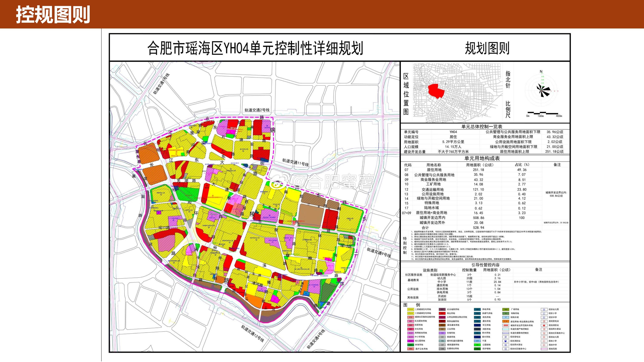Click the 14.15万人 population value
Image resolution: width=644 pixels, height=362 pixels.
pos(453,147)
